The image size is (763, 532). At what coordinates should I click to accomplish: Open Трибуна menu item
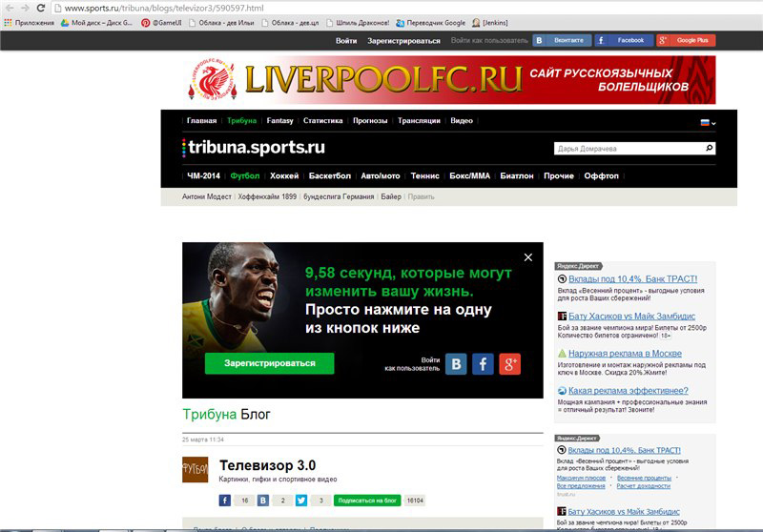tap(241, 120)
